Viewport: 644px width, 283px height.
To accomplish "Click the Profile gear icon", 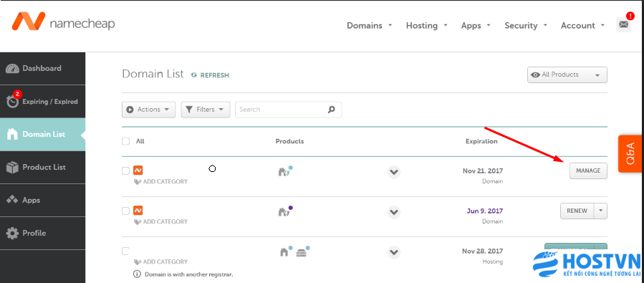I will [12, 234].
